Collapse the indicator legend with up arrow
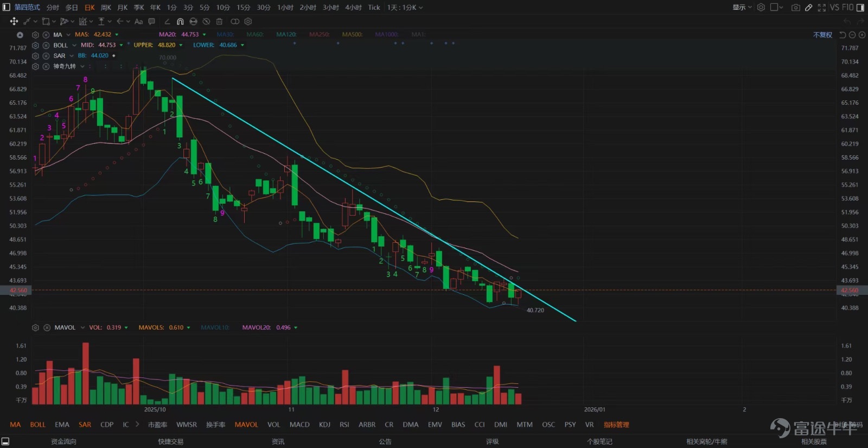 20,35
